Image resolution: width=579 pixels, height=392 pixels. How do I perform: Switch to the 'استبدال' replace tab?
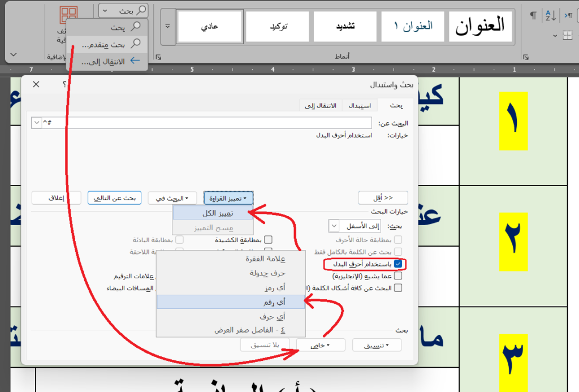coord(360,106)
